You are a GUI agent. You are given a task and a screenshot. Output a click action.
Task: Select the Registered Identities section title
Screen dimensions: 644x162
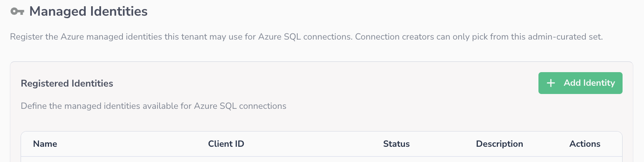coord(67,83)
